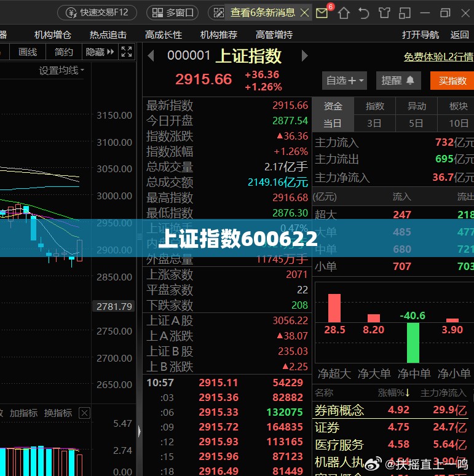This screenshot has height=476, width=474.
Task: Go to previous stock with left arrow
Action: pyautogui.click(x=151, y=56)
